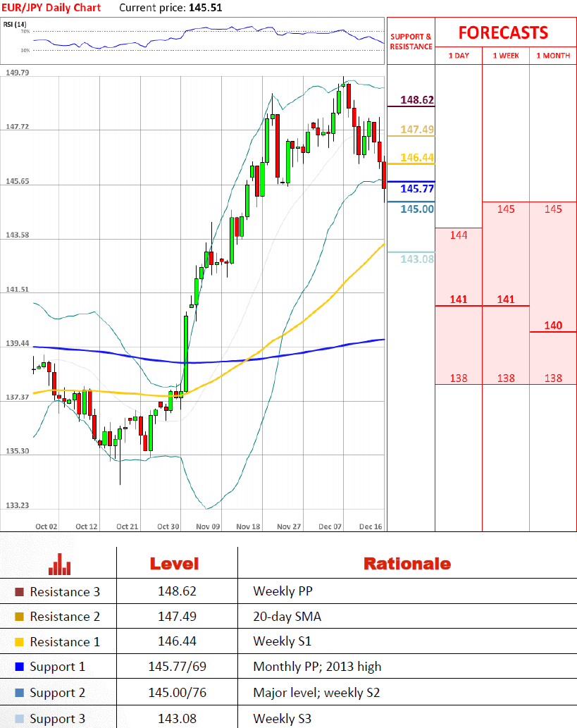Select the Support 3 light blue swatch
This screenshot has height=728, width=577.
(x=19, y=719)
